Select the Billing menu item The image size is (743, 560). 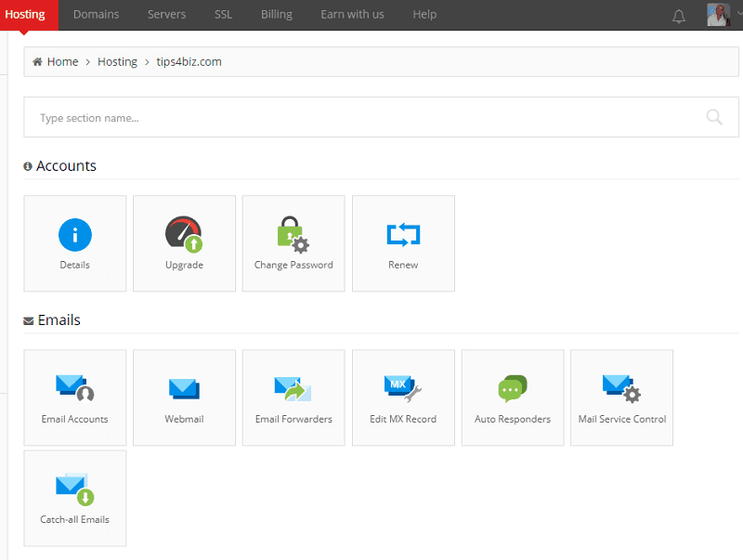[277, 15]
